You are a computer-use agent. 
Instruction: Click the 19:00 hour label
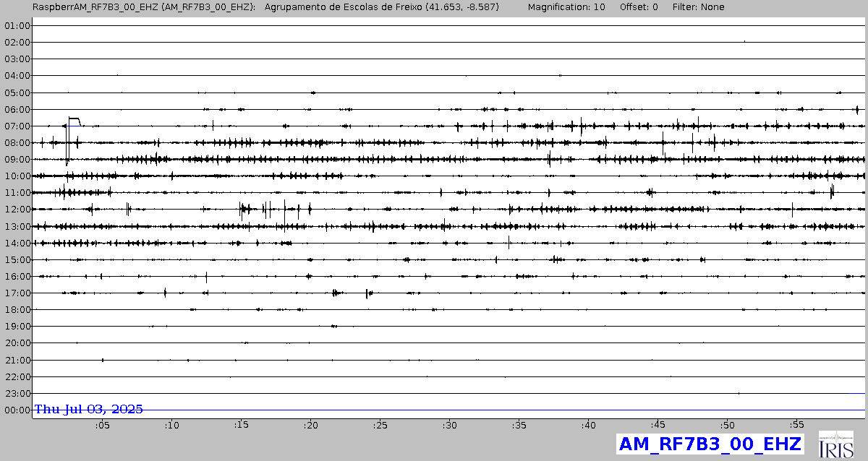tap(17, 326)
